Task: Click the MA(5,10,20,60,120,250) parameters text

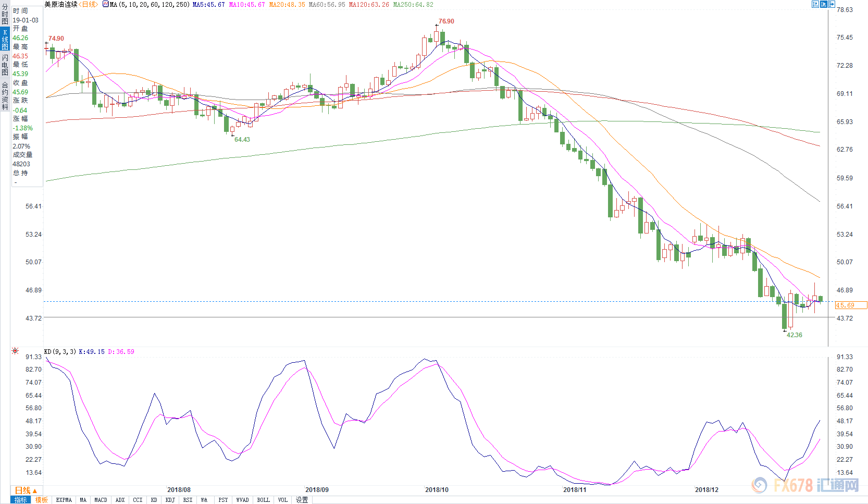Action: pyautogui.click(x=150, y=4)
